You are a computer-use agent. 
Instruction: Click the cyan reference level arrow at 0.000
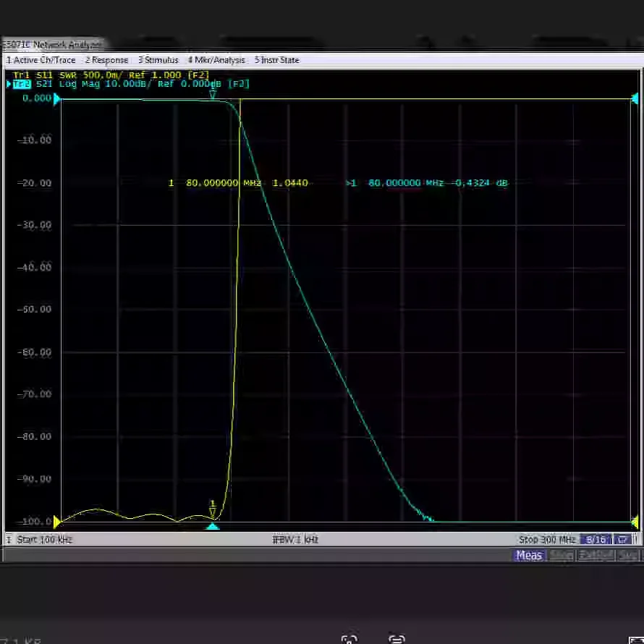(57, 99)
